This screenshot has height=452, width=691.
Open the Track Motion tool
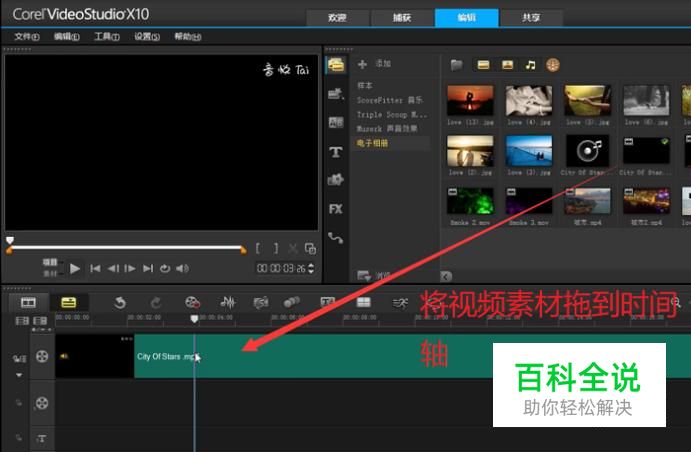[x=291, y=303]
